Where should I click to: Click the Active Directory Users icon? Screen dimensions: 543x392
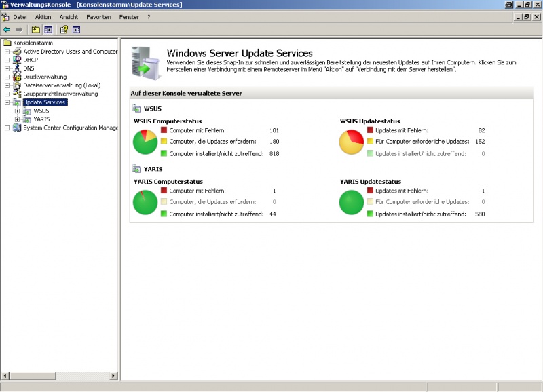click(17, 52)
